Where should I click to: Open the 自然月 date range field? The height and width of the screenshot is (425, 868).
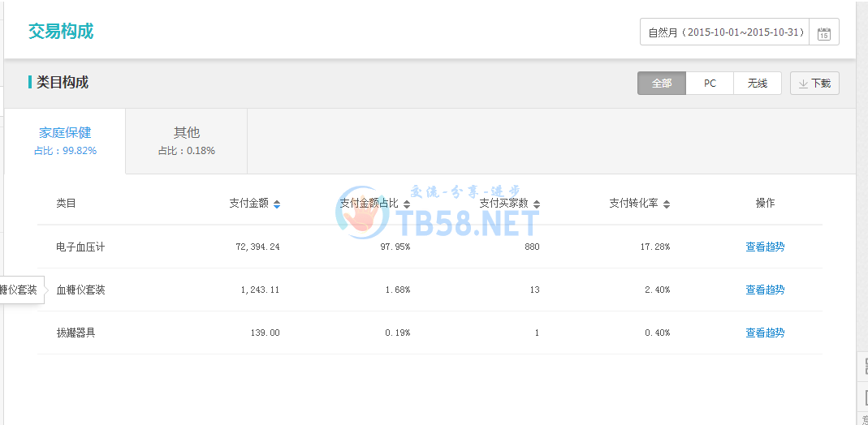point(726,32)
